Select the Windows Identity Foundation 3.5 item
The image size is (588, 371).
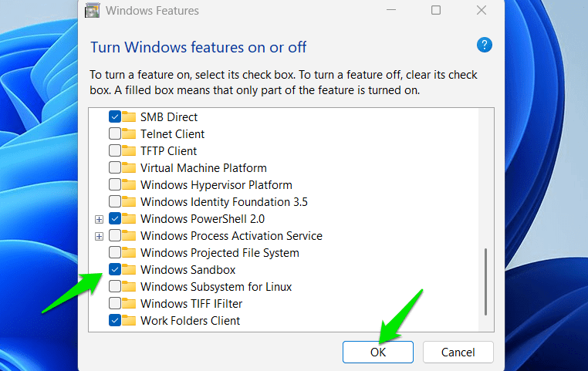224,202
